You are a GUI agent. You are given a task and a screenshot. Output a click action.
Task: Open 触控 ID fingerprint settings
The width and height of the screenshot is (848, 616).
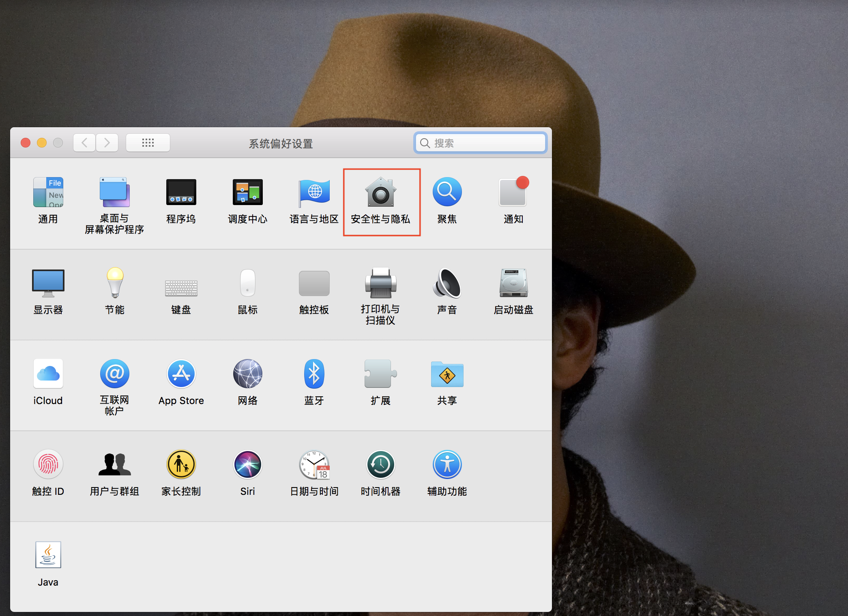(x=48, y=465)
